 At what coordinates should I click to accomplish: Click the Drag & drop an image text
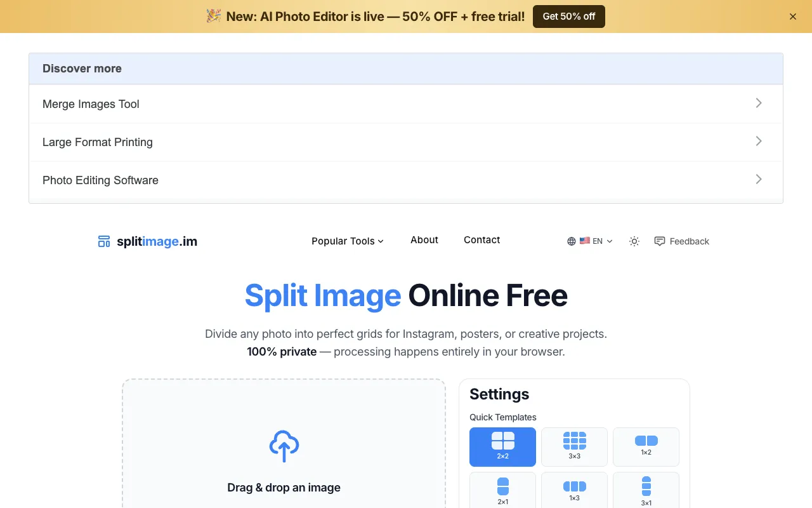point(284,488)
